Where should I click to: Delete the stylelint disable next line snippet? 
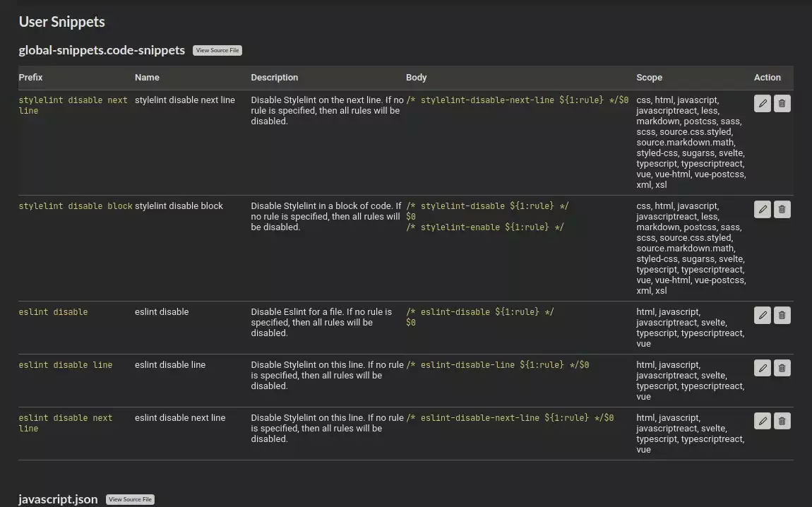782,104
